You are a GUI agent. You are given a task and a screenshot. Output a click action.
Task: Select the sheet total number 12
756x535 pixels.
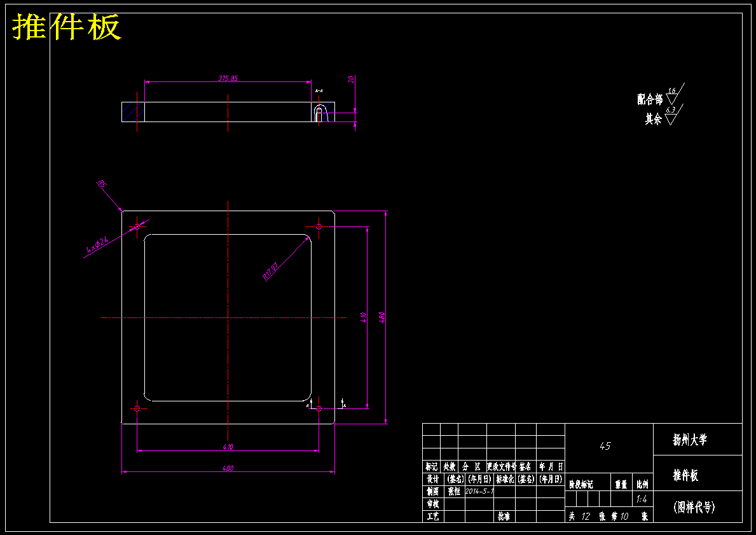pyautogui.click(x=586, y=517)
